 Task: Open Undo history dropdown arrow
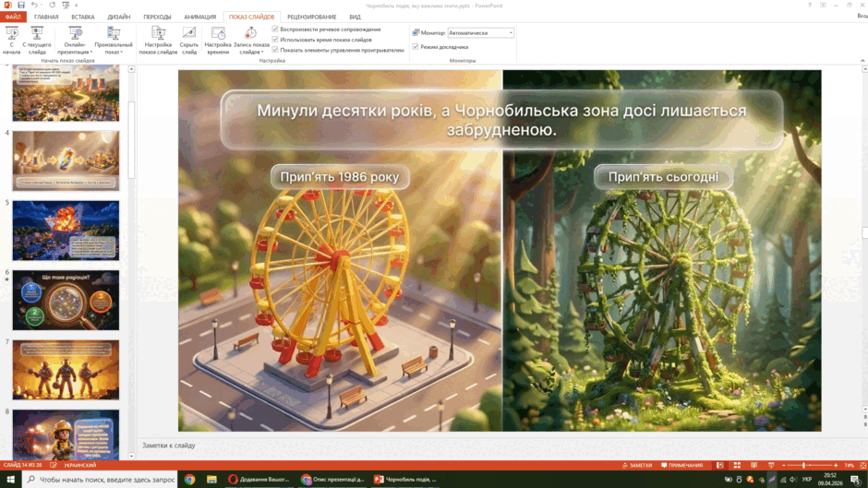pos(42,5)
